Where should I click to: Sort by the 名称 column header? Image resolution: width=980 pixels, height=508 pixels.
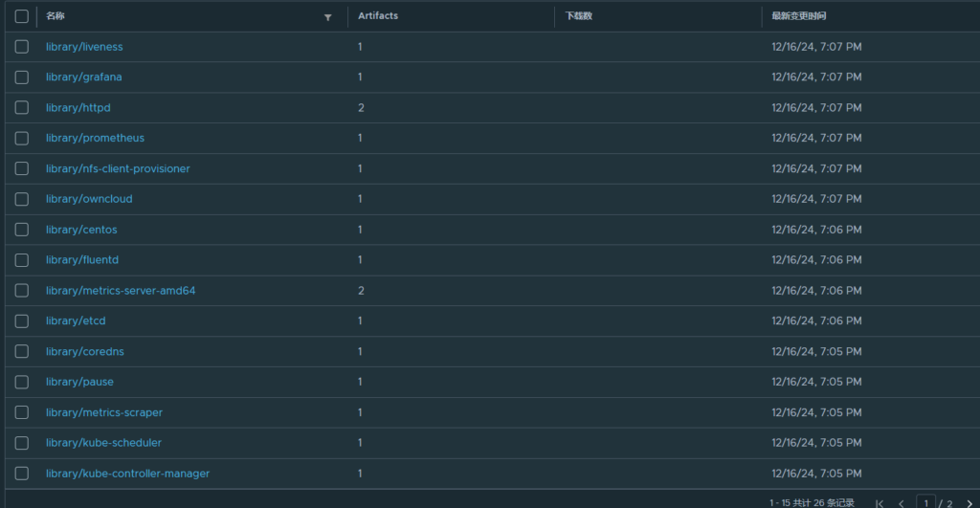(x=56, y=16)
